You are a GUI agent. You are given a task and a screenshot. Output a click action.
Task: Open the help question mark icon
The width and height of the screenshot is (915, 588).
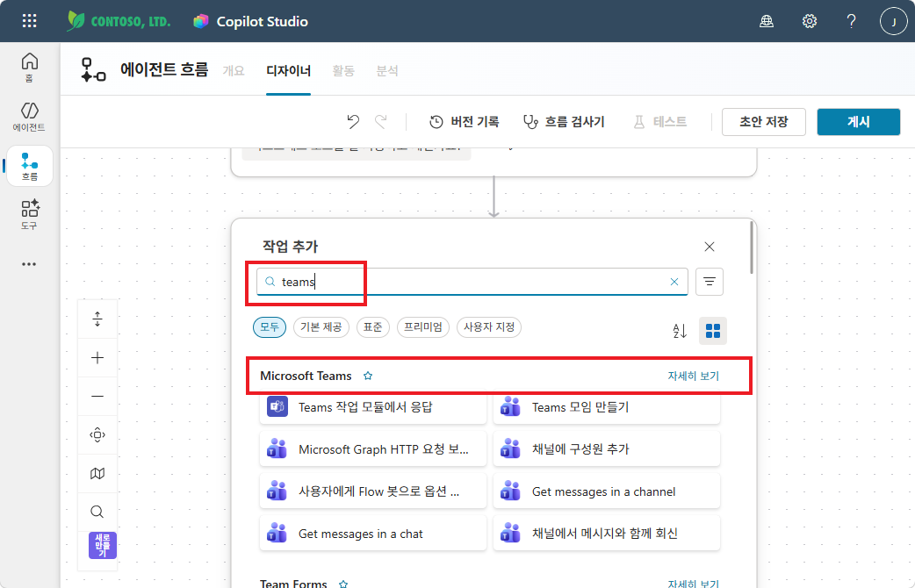pos(852,22)
